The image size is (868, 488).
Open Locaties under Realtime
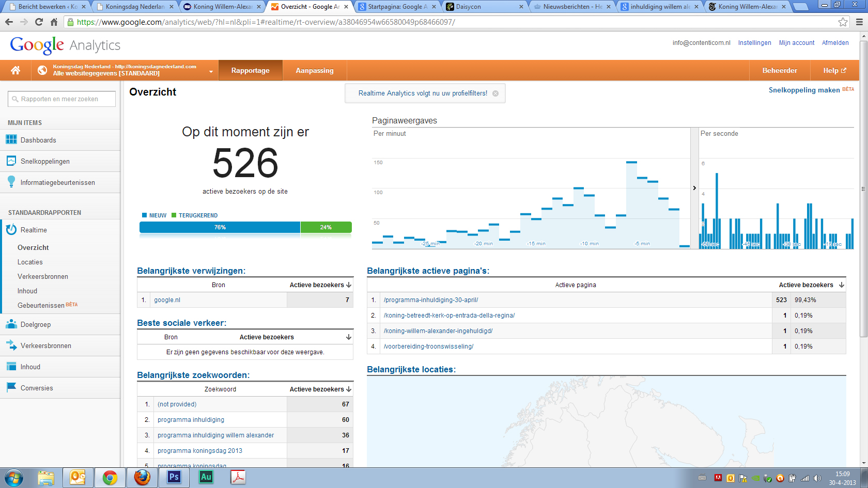coord(30,262)
